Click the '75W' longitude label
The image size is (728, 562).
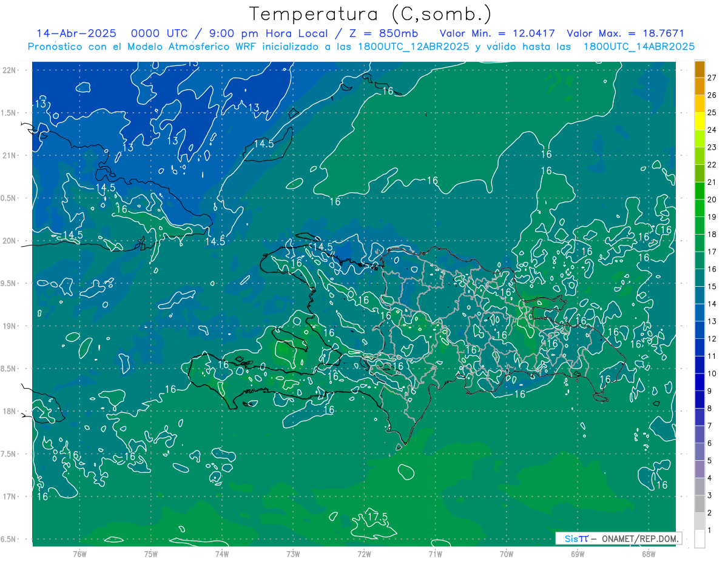tap(151, 554)
